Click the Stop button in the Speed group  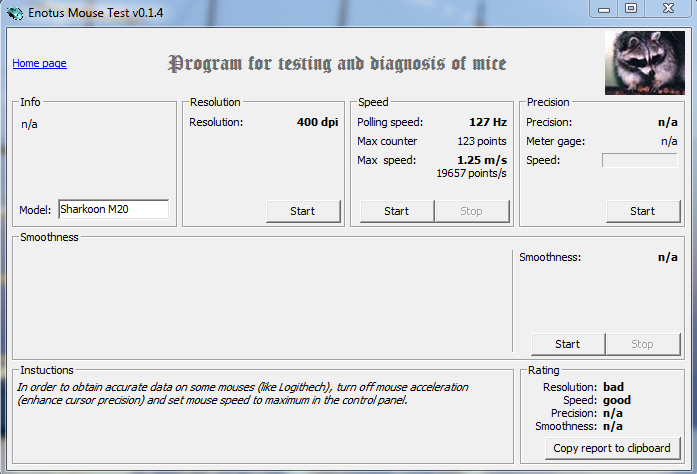pos(472,211)
